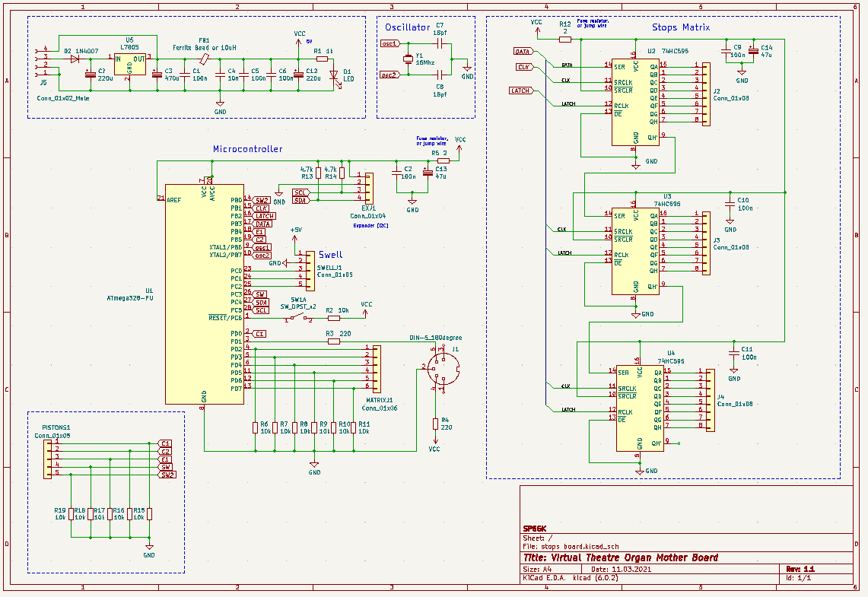Click the 'Date: 11.03.2021' field
Image resolution: width=868 pixels, height=597 pixels.
[x=621, y=570]
